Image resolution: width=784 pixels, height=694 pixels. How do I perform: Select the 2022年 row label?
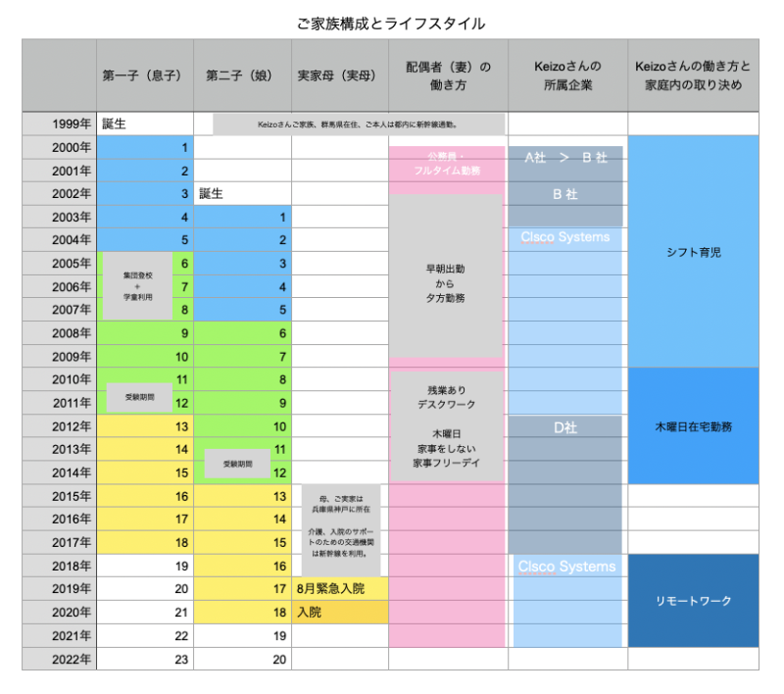click(x=59, y=660)
